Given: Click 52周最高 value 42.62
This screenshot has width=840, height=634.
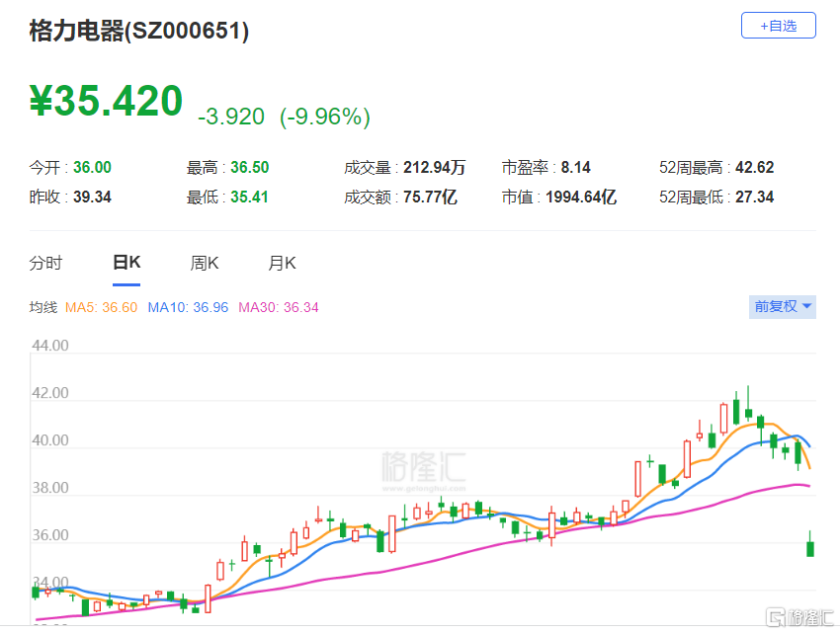Looking at the screenshot, I should pos(754,167).
